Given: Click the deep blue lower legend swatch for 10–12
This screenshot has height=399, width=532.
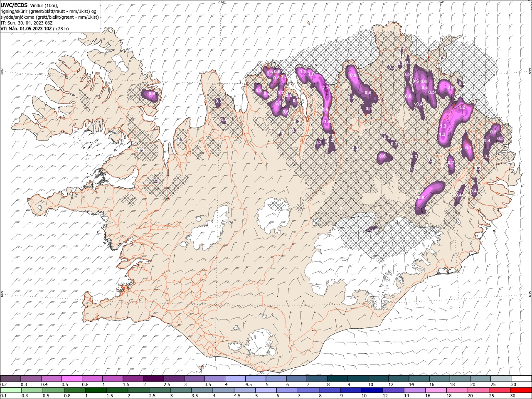Looking at the screenshot, I should coord(372,390).
